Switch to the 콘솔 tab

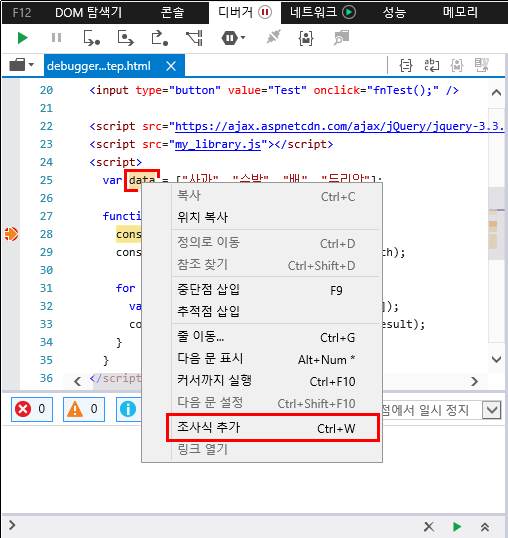173,13
